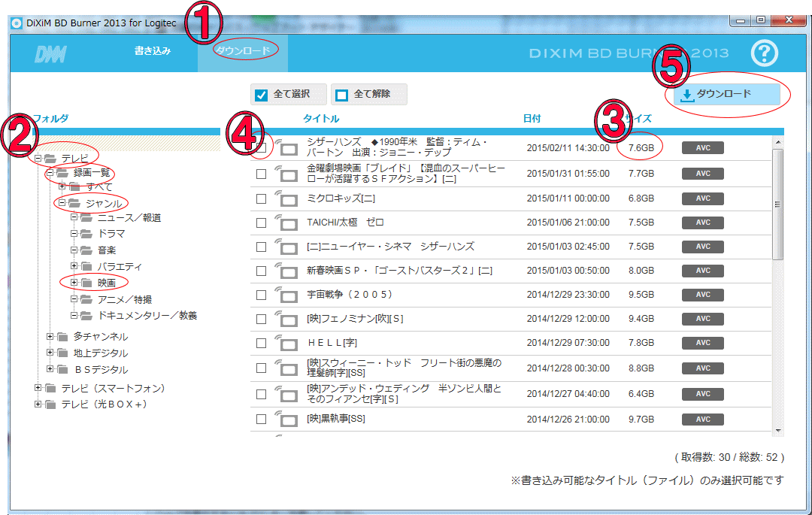Screen dimensions: 812x515
Task: Click the media icon for 金曜劇場映画 ブレイド row
Action: click(286, 174)
